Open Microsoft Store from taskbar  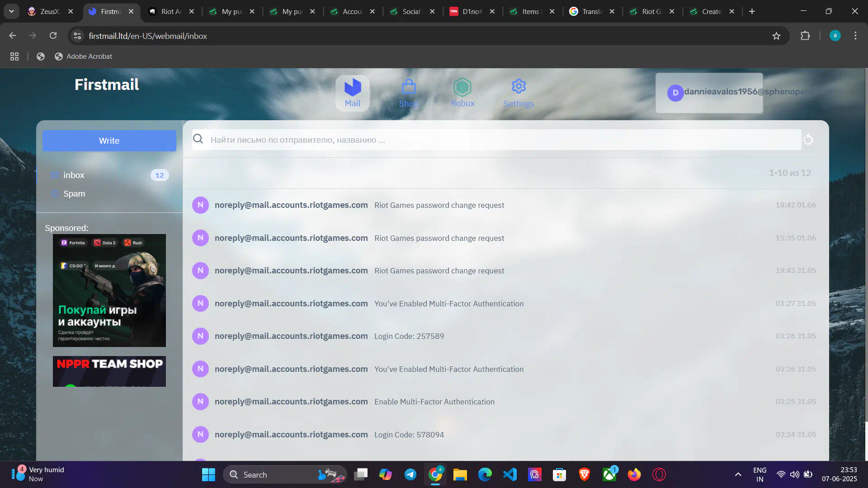[560, 474]
